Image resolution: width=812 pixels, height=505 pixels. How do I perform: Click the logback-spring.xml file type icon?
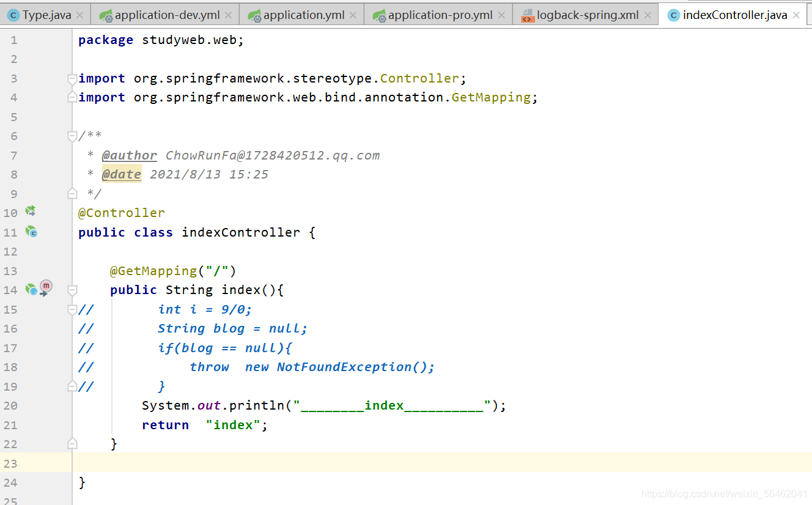click(x=527, y=15)
